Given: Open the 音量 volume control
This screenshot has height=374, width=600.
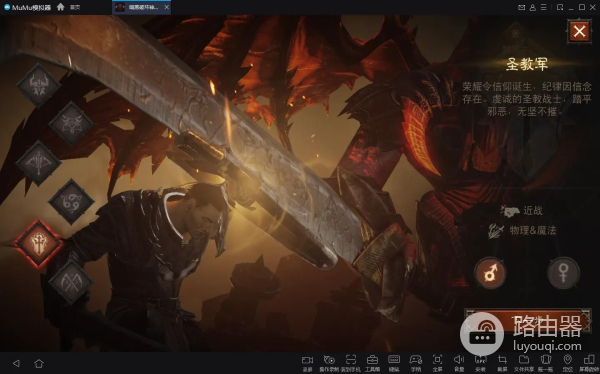Looking at the screenshot, I should 459,363.
